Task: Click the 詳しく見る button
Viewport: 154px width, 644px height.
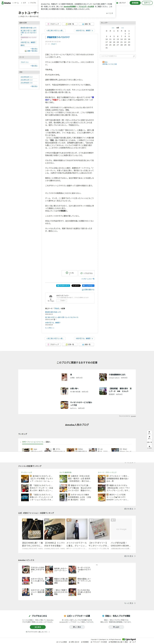Action: [x=77, y=627]
